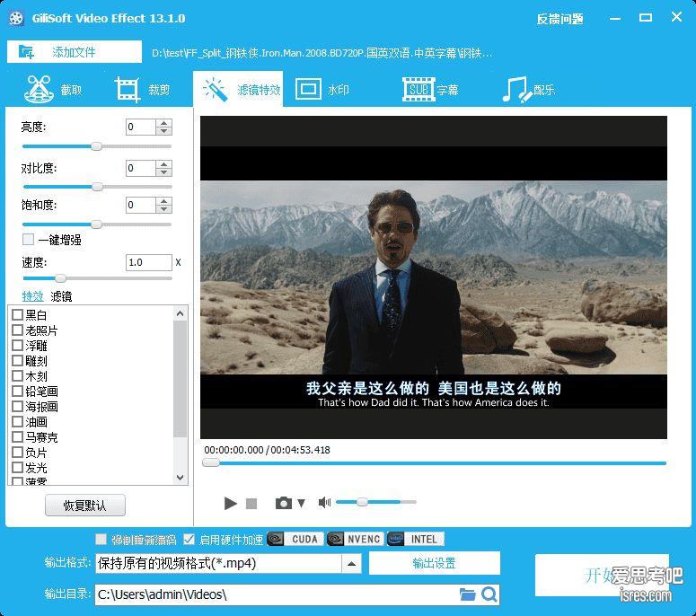
Task: Open output folder with the magnifier icon
Action: [x=489, y=594]
